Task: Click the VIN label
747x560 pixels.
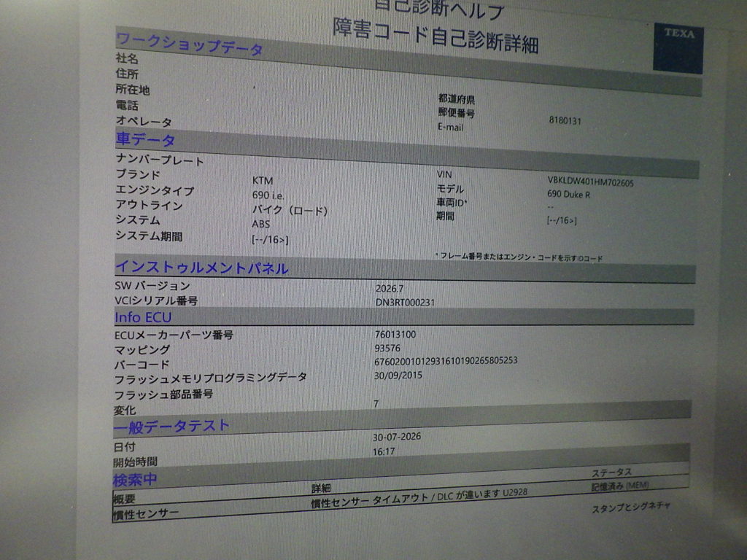Action: pyautogui.click(x=444, y=175)
